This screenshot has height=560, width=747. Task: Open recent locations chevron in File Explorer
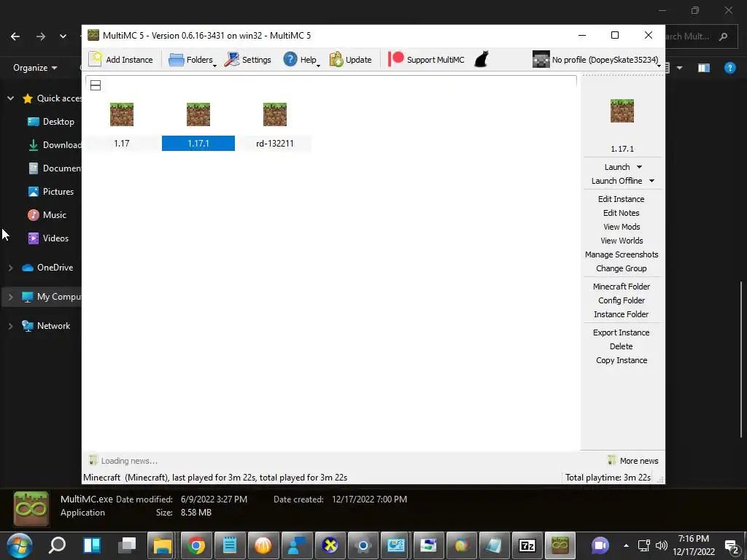click(63, 36)
